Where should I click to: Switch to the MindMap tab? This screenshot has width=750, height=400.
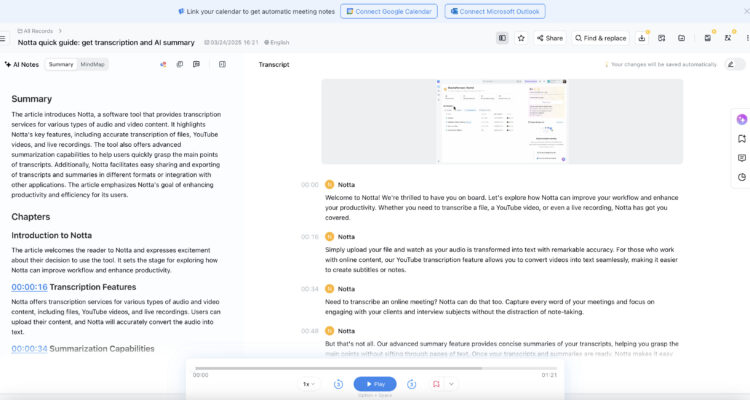pos(92,64)
